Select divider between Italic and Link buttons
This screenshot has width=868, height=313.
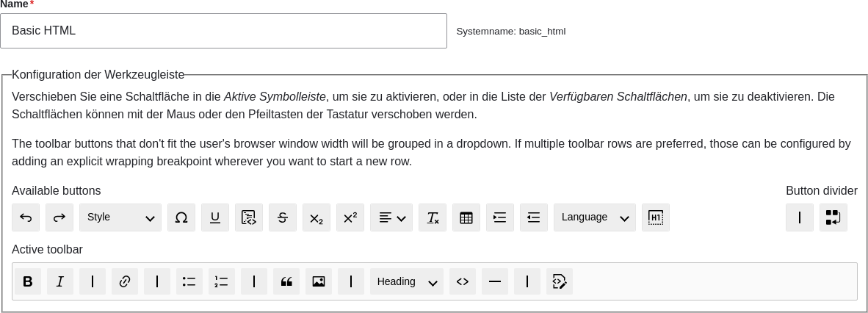[93, 281]
